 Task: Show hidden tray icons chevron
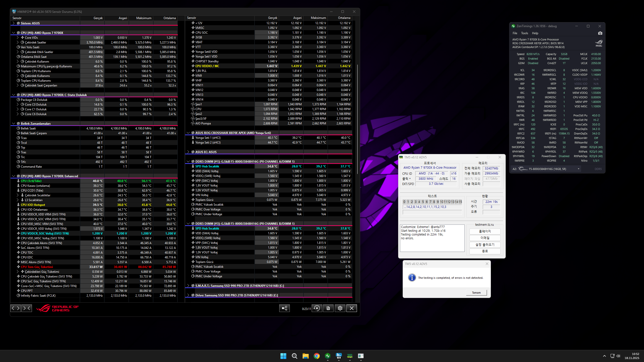coord(605,356)
